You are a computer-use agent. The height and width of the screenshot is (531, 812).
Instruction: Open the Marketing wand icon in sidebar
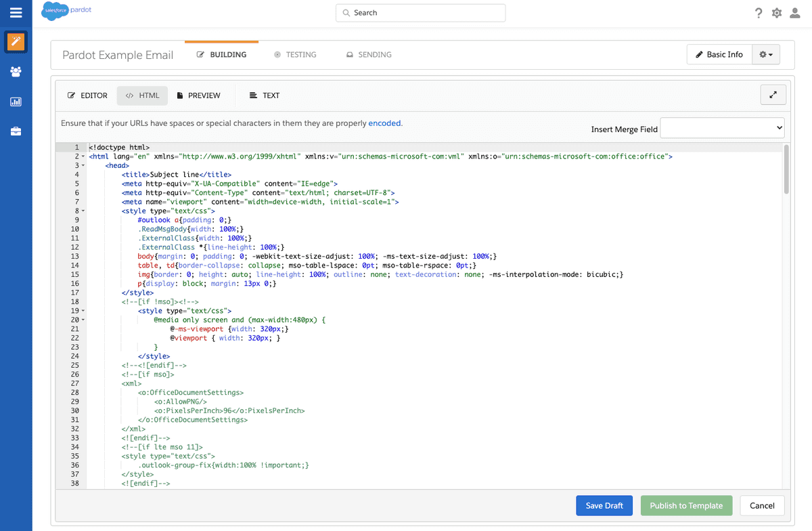tap(16, 42)
